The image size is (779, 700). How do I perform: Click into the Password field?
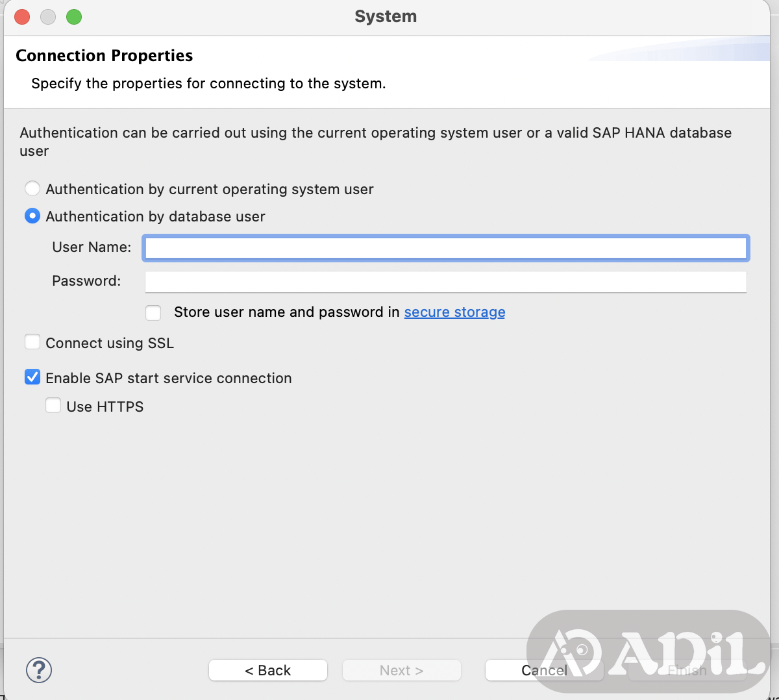(x=445, y=282)
